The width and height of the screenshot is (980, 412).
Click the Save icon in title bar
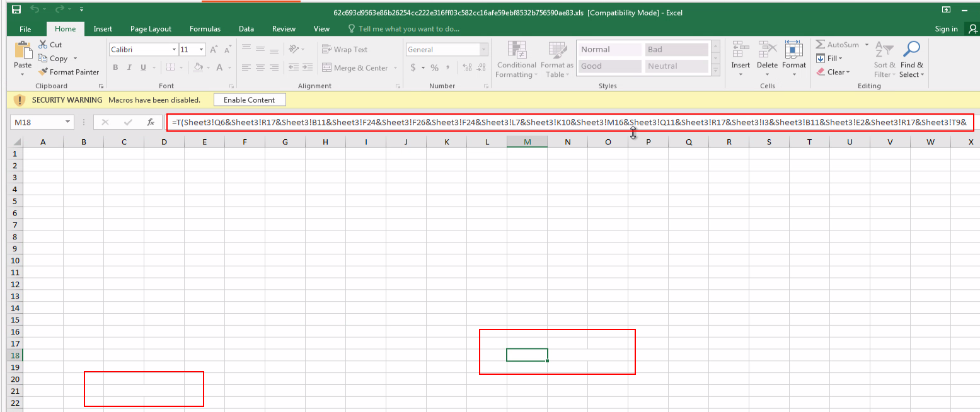(x=16, y=10)
